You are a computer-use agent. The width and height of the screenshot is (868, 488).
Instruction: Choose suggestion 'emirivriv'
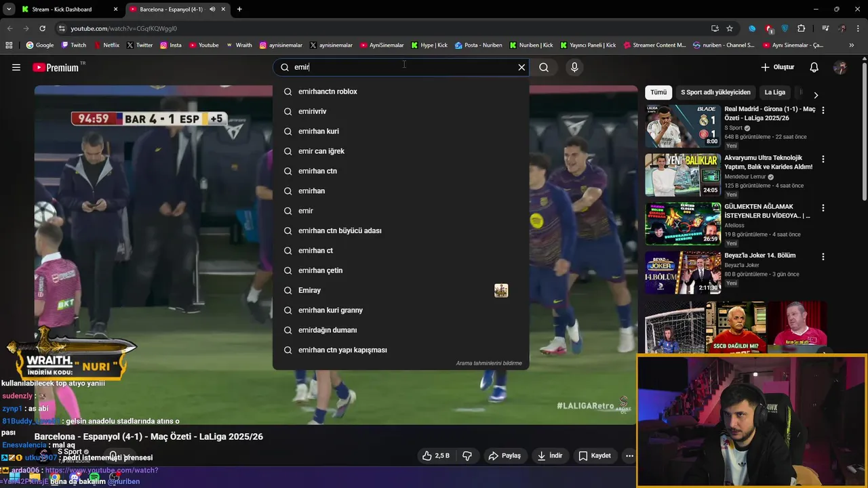point(401,111)
